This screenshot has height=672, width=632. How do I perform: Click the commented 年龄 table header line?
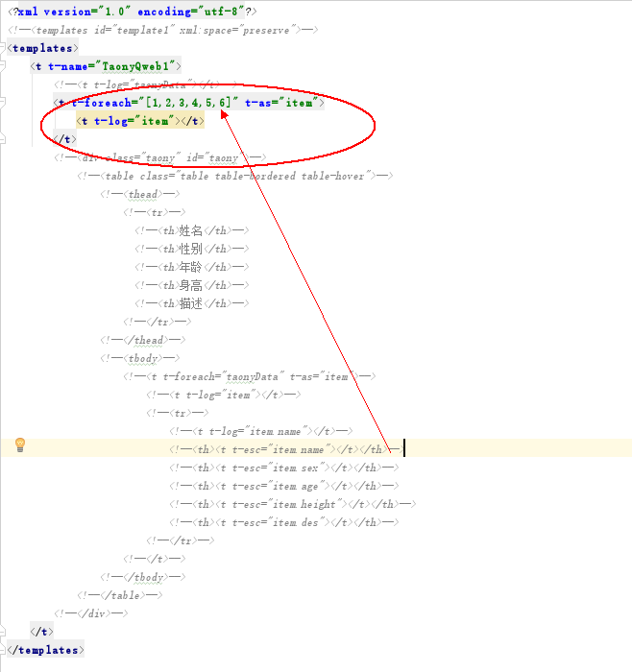192,267
